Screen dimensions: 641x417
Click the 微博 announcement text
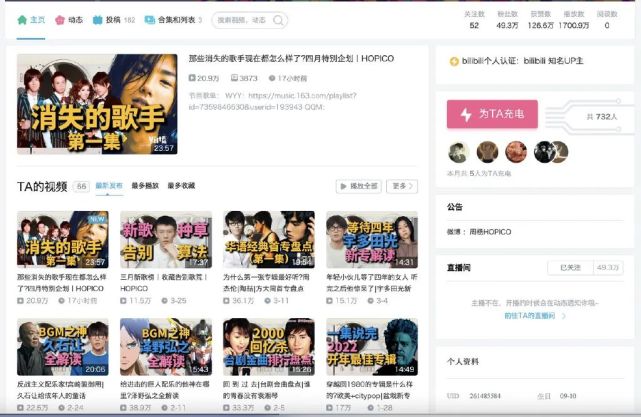[479, 232]
